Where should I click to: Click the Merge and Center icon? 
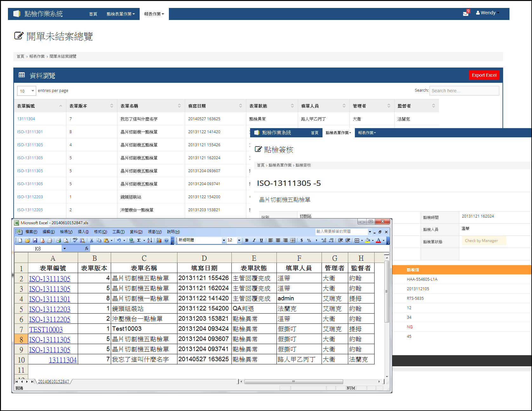[293, 240]
